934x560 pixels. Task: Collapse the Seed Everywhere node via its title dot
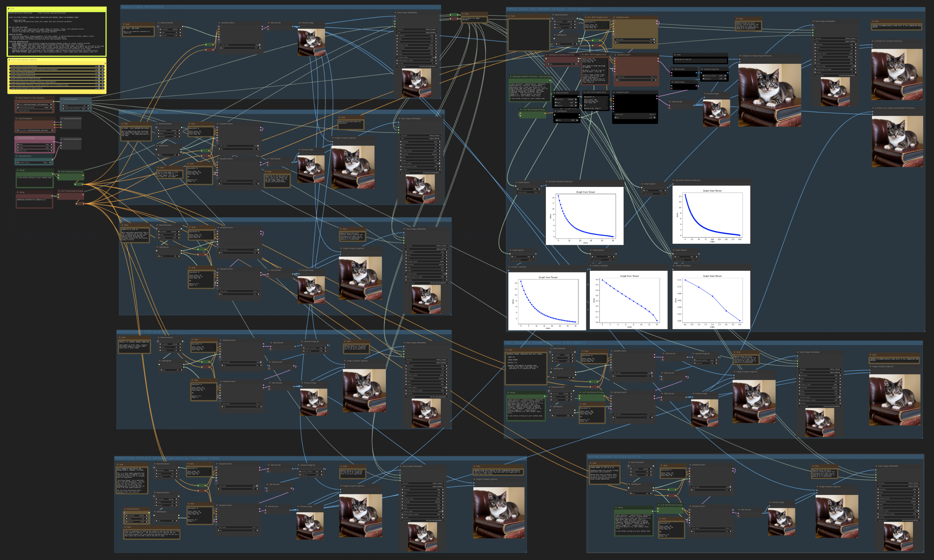pos(62,99)
